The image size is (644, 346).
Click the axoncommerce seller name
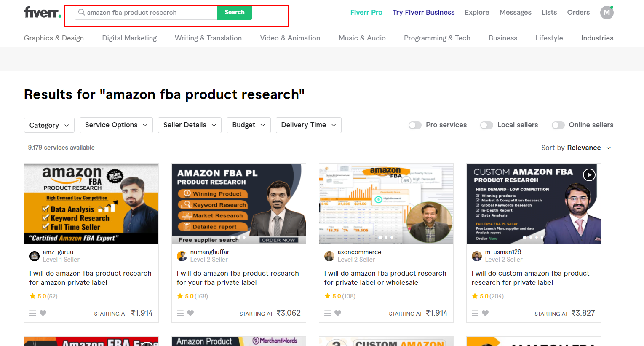point(359,252)
